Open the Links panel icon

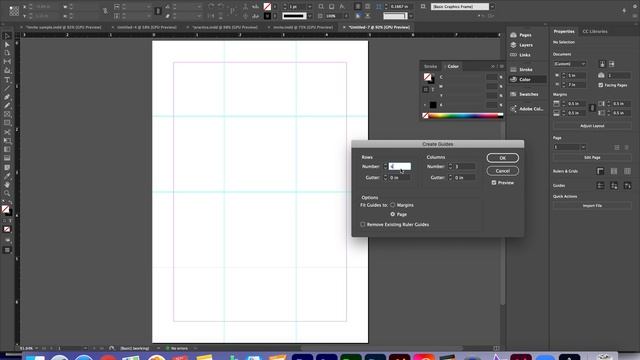pyautogui.click(x=513, y=55)
